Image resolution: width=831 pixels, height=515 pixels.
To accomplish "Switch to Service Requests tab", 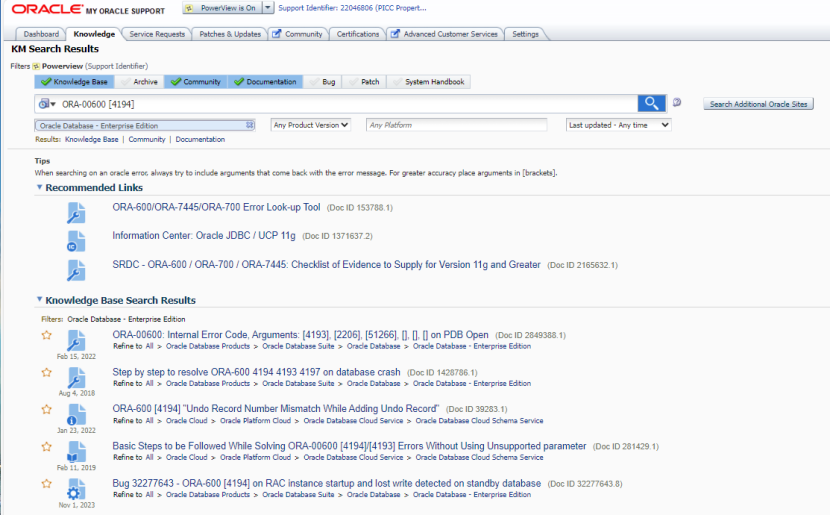I will [x=157, y=34].
